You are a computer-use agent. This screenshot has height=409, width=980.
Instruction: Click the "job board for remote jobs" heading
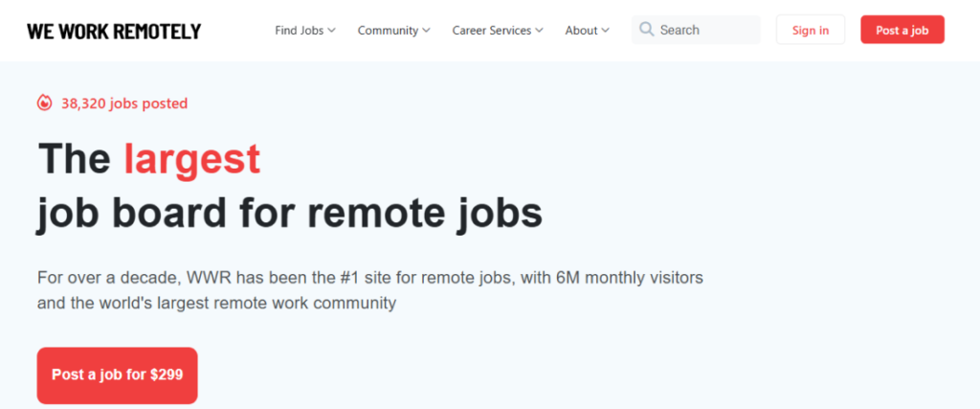289,213
